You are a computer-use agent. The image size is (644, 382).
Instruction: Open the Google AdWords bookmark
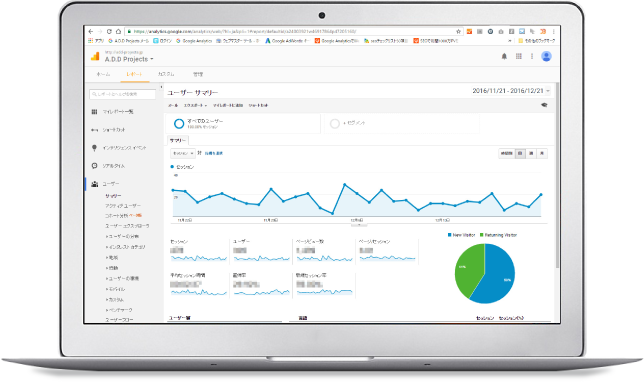(x=287, y=41)
